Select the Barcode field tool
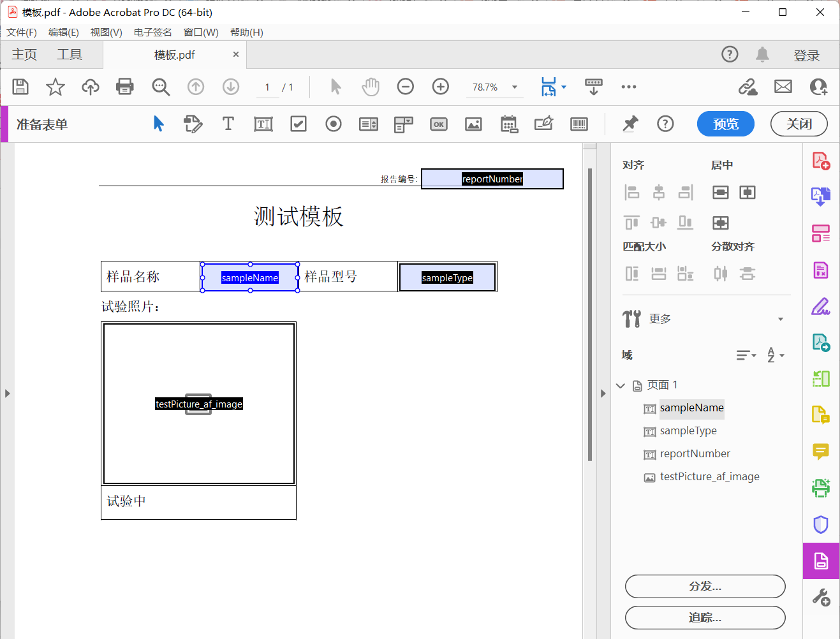This screenshot has width=840, height=639. (x=578, y=124)
